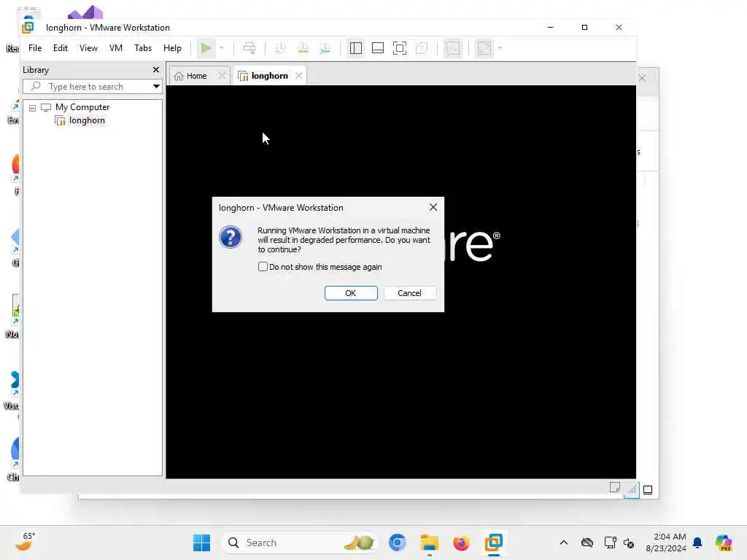Click the Unity mode toolbar icon
Image resolution: width=747 pixels, height=560 pixels.
[422, 48]
